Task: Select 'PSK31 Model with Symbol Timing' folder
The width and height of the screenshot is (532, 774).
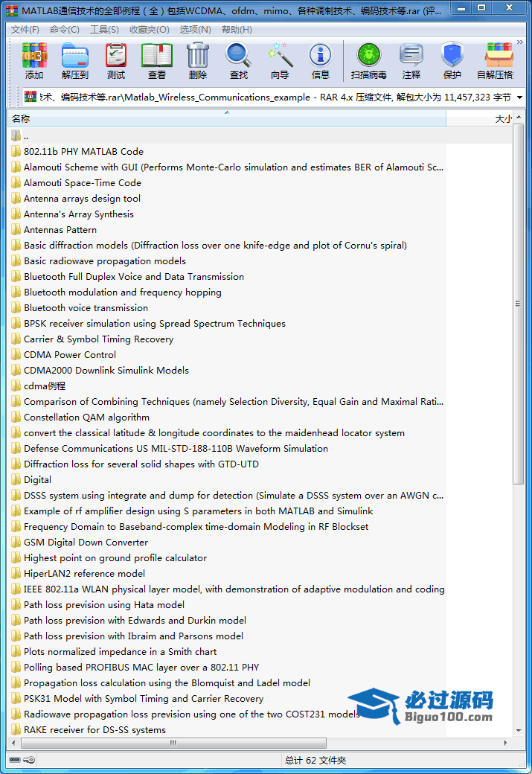Action: [x=144, y=699]
